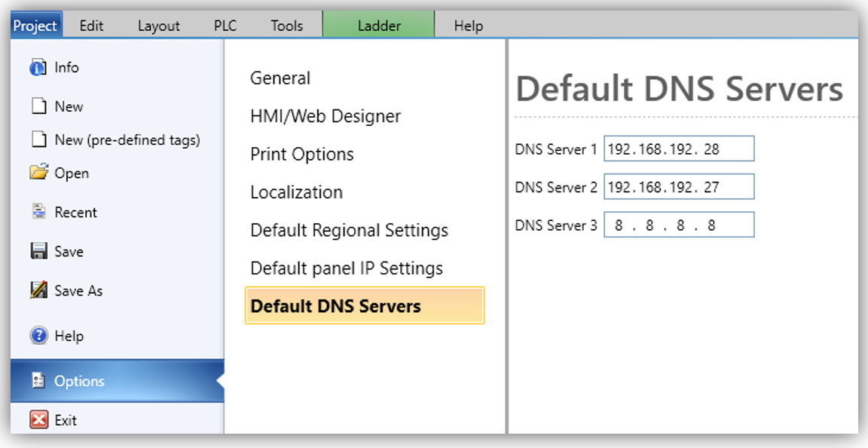Select highlighted Default DNS Servers category
Screen dimensions: 868x448
point(364,305)
